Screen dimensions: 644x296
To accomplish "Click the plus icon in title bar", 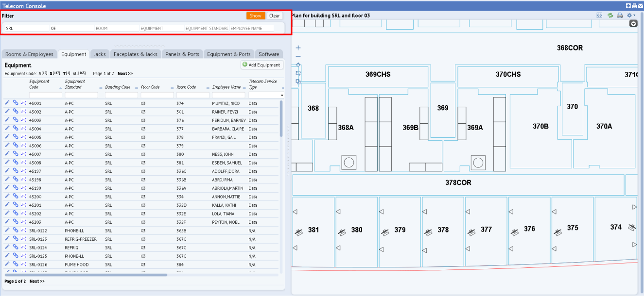I will tap(628, 6).
